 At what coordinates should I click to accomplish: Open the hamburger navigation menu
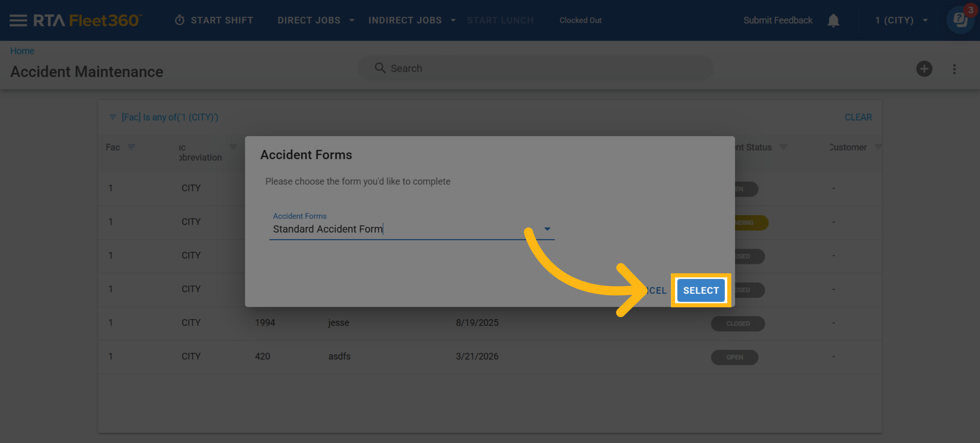(18, 20)
